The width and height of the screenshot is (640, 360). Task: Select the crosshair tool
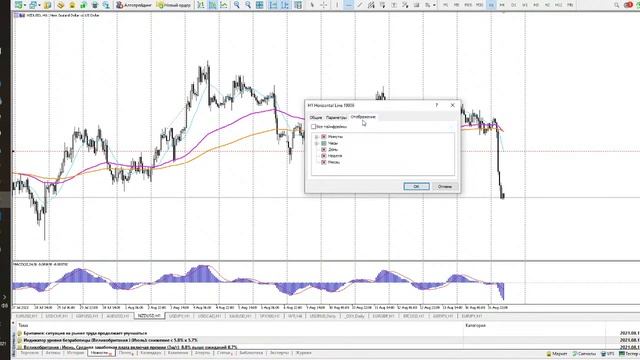click(324, 5)
